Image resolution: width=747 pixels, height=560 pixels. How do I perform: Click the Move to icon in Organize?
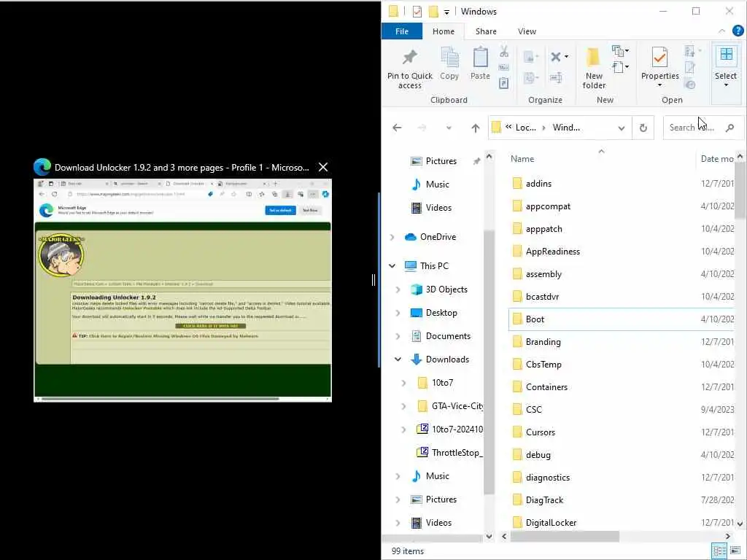pos(530,57)
